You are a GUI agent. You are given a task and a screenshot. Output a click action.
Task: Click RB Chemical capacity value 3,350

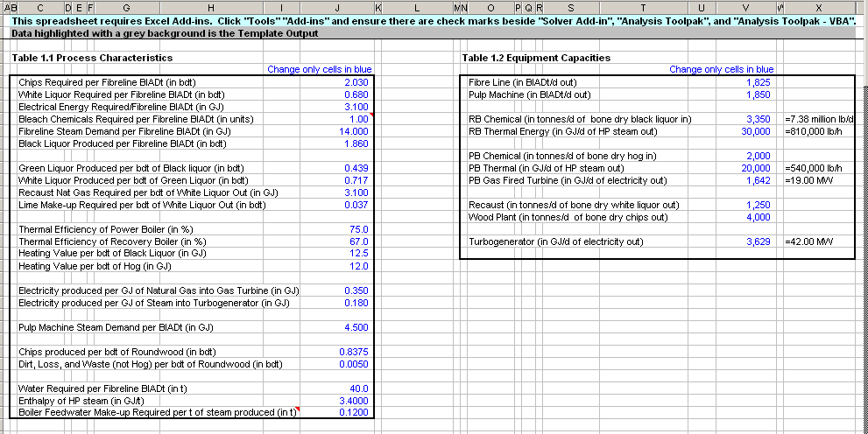759,119
